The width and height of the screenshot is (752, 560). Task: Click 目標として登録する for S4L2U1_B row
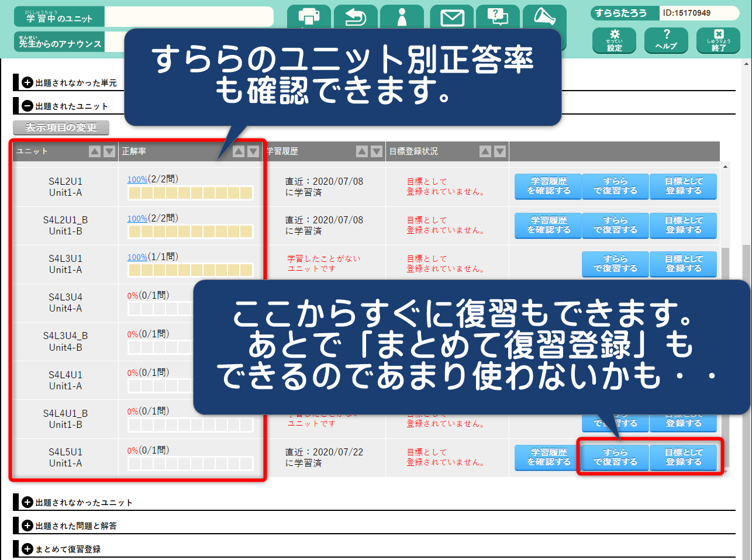684,226
